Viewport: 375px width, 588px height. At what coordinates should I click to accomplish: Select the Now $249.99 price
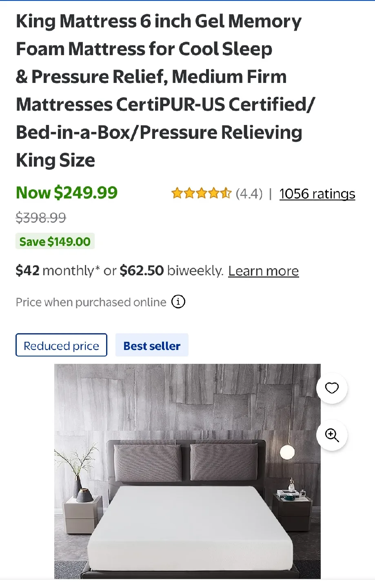pos(67,192)
